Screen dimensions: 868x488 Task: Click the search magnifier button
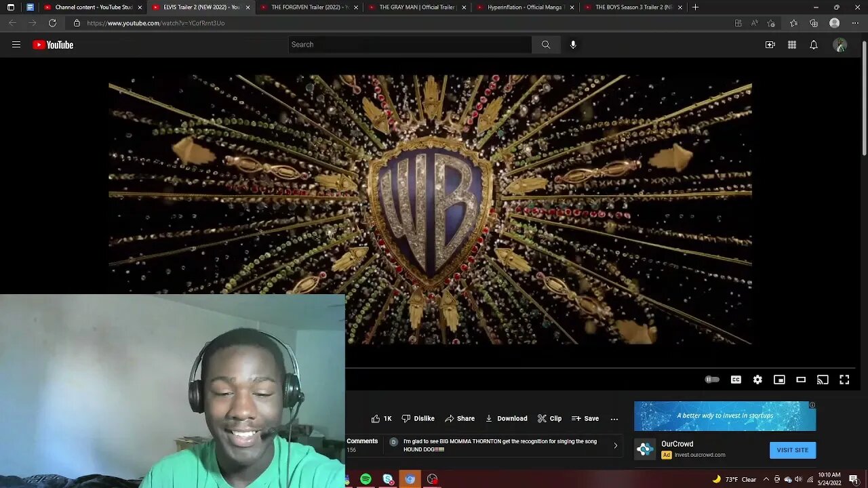click(546, 45)
